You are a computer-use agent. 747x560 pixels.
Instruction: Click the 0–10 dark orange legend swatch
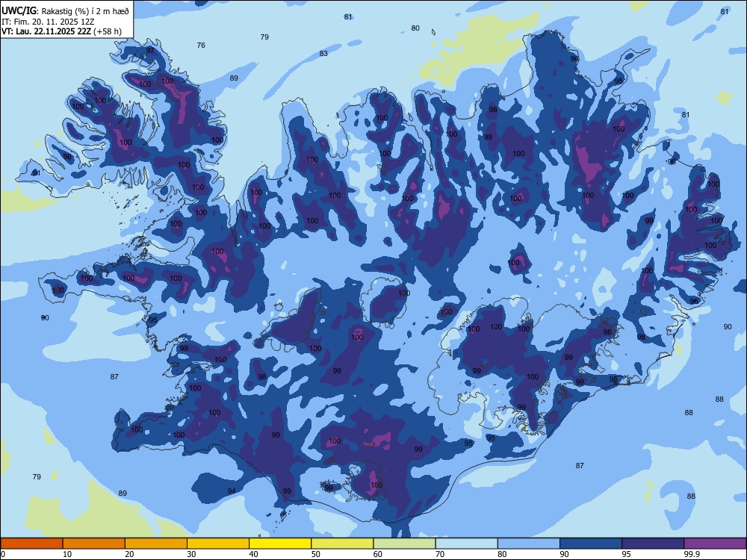pos(31,544)
